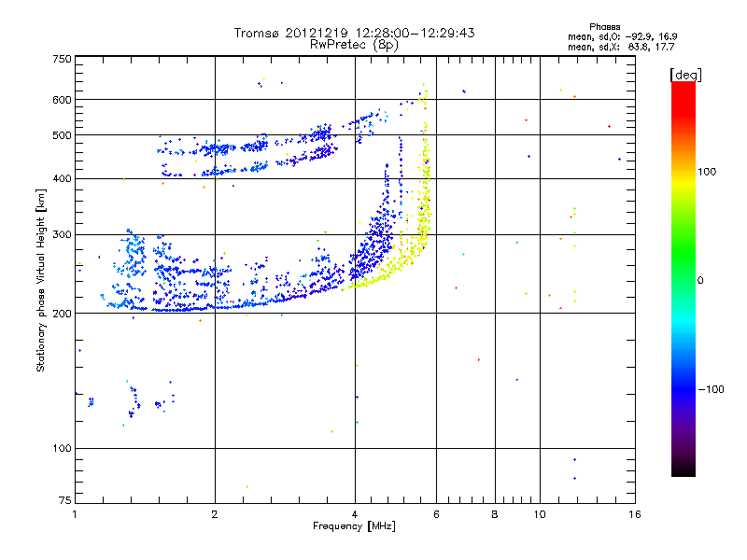This screenshot has width=747, height=560.
Task: Click the x-axis tick label "16"
Action: (635, 514)
